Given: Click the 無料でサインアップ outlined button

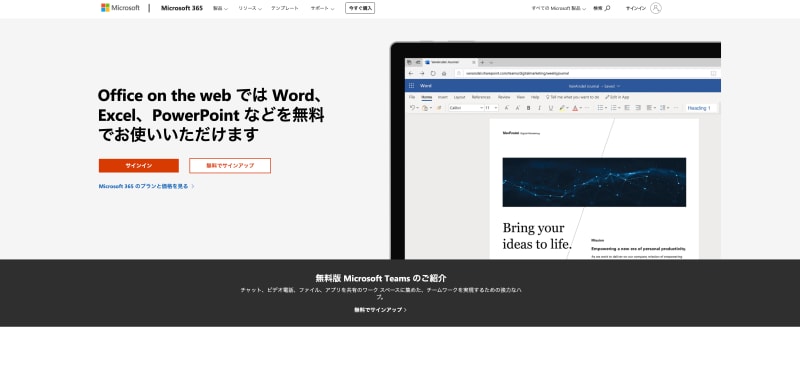Looking at the screenshot, I should pyautogui.click(x=230, y=166).
